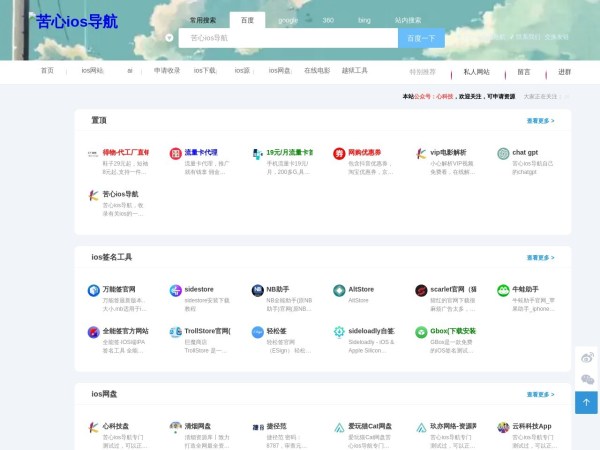
Task: Click the 特别推荐 label
Action: pyautogui.click(x=422, y=72)
